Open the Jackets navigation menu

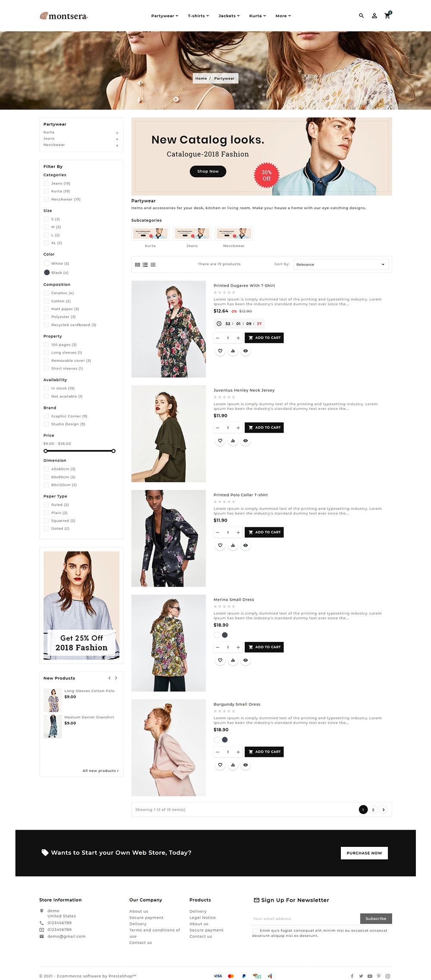pos(229,16)
